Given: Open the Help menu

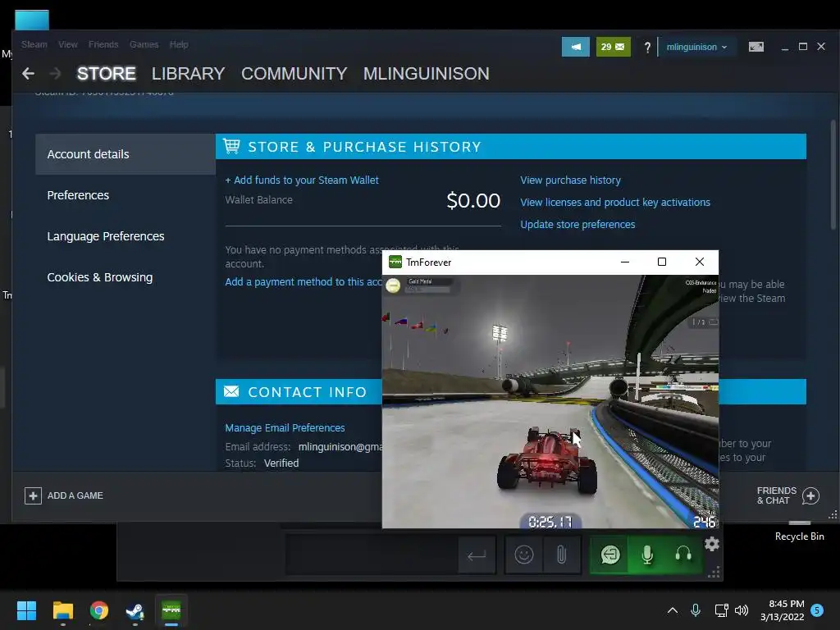Looking at the screenshot, I should click(x=179, y=44).
